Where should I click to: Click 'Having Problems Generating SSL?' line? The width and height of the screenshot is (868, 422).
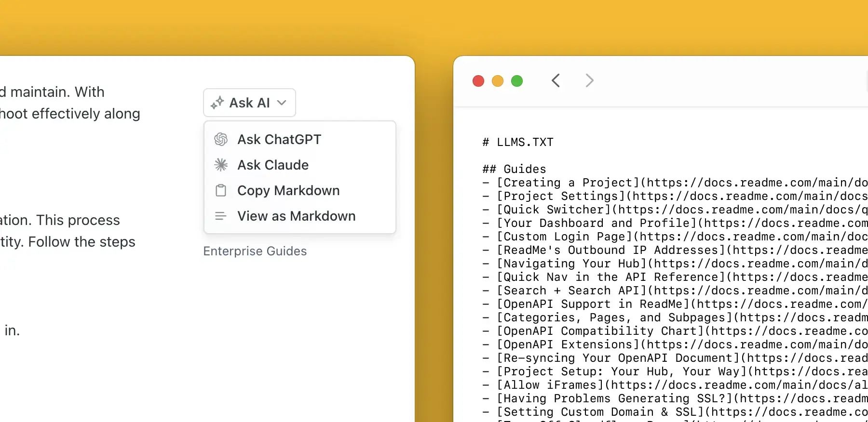click(675, 398)
